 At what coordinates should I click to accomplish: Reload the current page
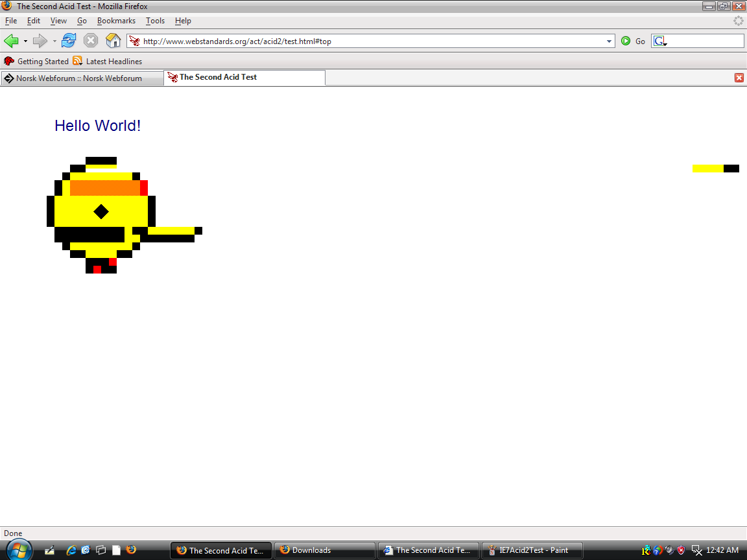(69, 40)
